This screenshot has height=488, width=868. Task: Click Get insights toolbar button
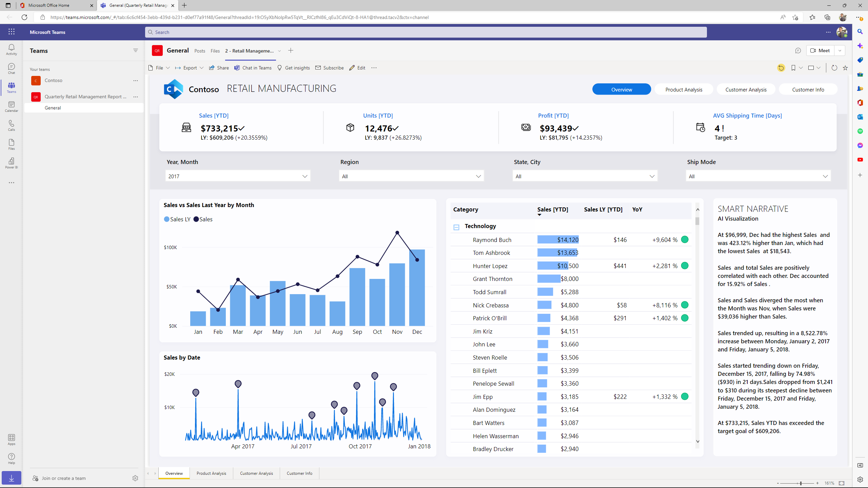tap(293, 68)
